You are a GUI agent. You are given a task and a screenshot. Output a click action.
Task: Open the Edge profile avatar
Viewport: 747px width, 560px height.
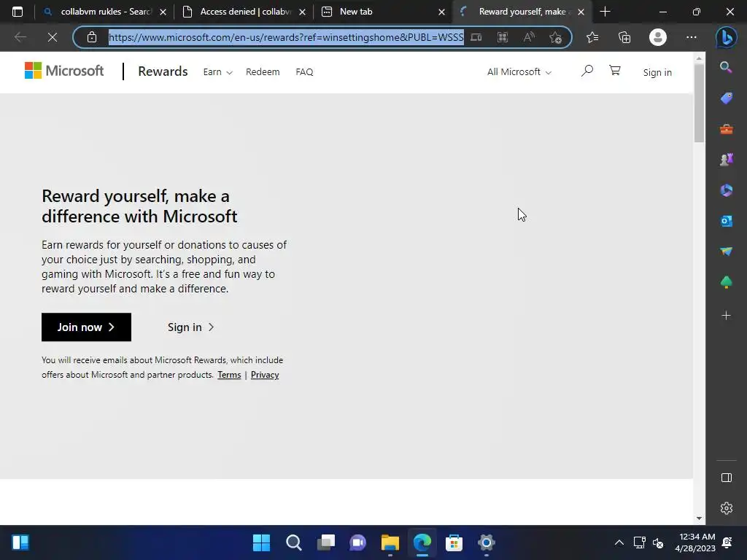tap(657, 37)
